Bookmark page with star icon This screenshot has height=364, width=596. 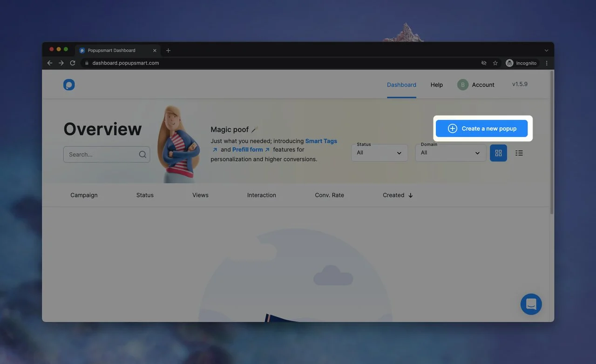[495, 63]
